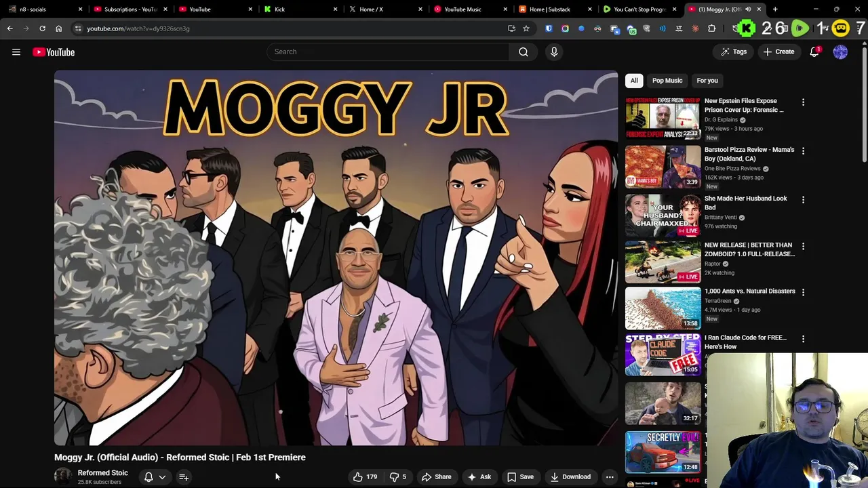Bookmark this page with the star

tap(526, 28)
